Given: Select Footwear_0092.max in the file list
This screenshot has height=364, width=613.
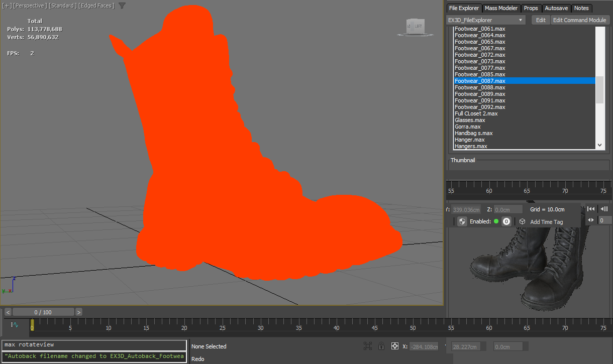Looking at the screenshot, I should [524, 107].
